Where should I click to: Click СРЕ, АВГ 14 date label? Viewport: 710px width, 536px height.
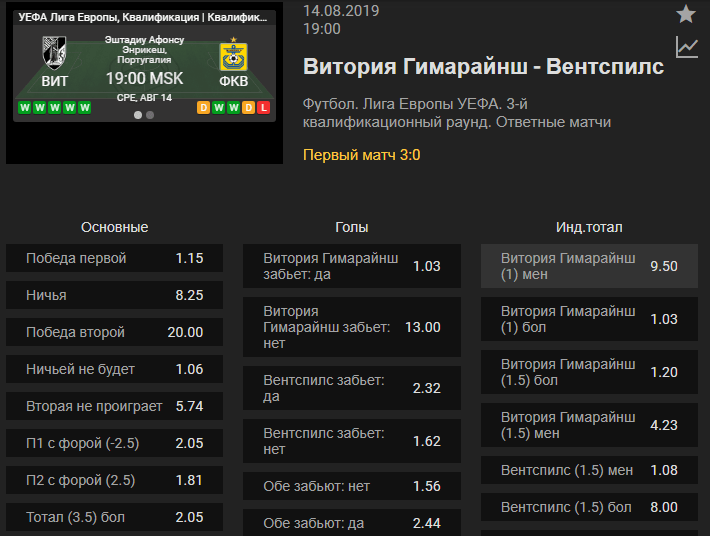click(x=144, y=98)
